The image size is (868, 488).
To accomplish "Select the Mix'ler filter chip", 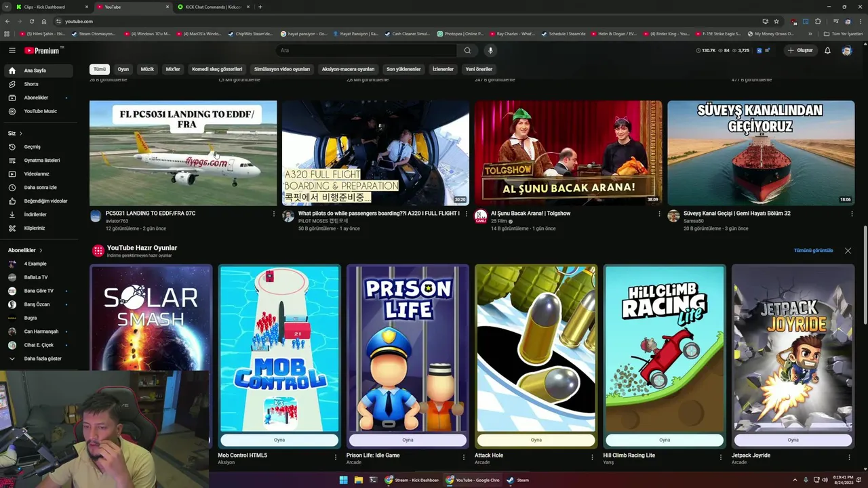I will click(174, 69).
